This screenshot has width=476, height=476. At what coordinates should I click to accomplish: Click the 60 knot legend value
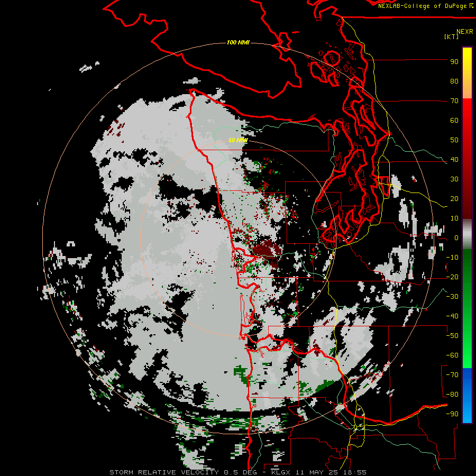pyautogui.click(x=454, y=121)
